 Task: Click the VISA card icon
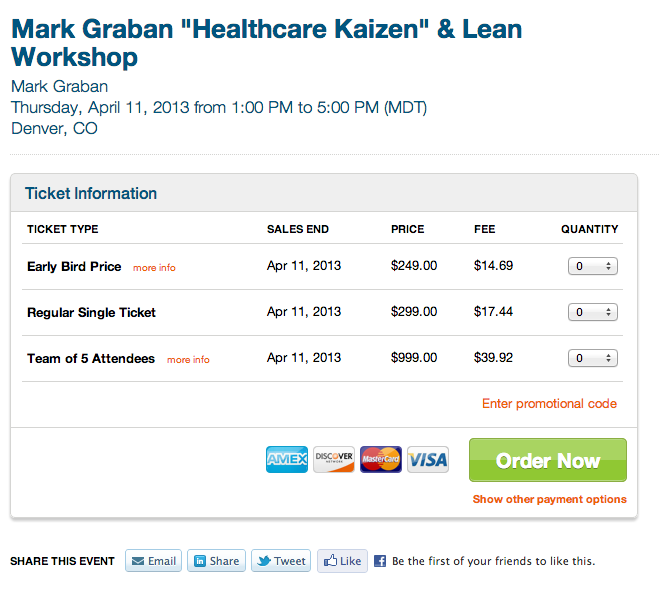[x=428, y=459]
